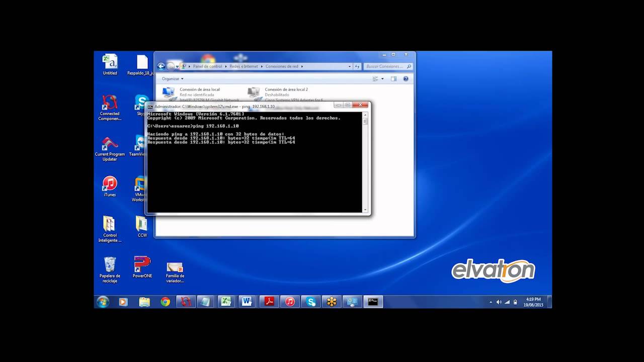Image resolution: width=644 pixels, height=362 pixels.
Task: Switch to the network connections taskbar button
Action: [x=352, y=302]
